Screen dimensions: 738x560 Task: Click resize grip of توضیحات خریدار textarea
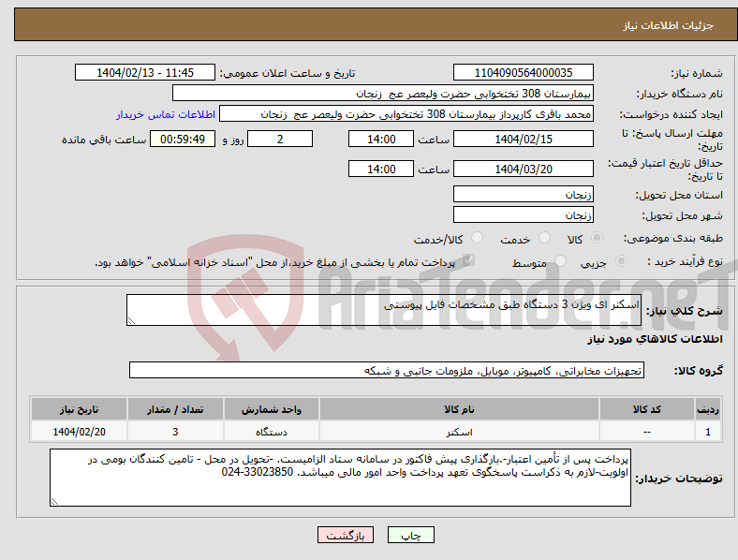tap(54, 502)
